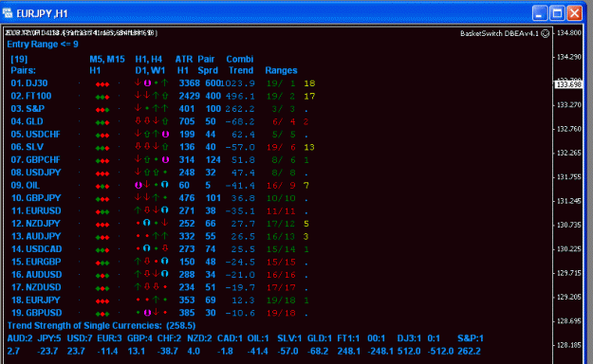593x364 pixels.
Task: Click the 'CHF:2' currency strength label
Action: pos(170,338)
